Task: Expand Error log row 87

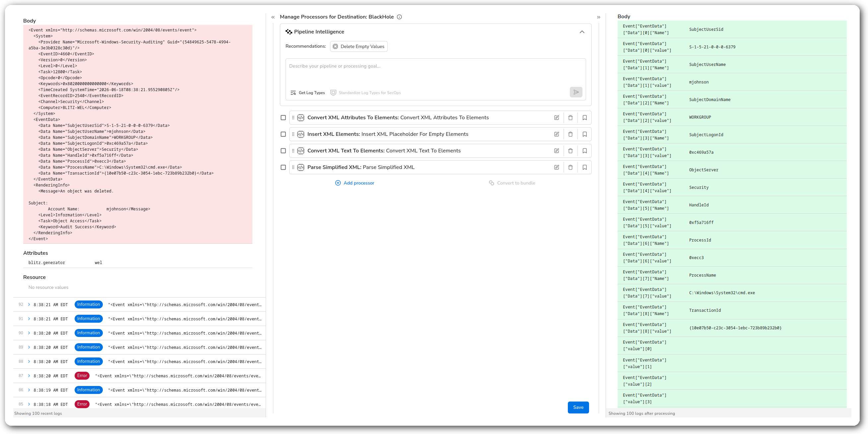Action: click(29, 375)
